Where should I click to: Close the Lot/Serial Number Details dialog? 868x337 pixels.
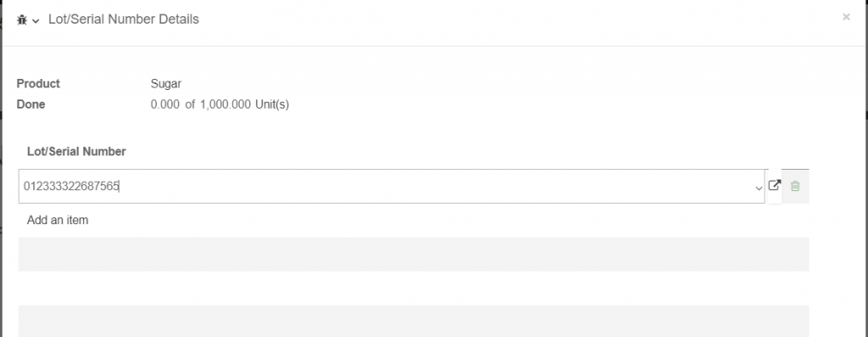coord(846,17)
